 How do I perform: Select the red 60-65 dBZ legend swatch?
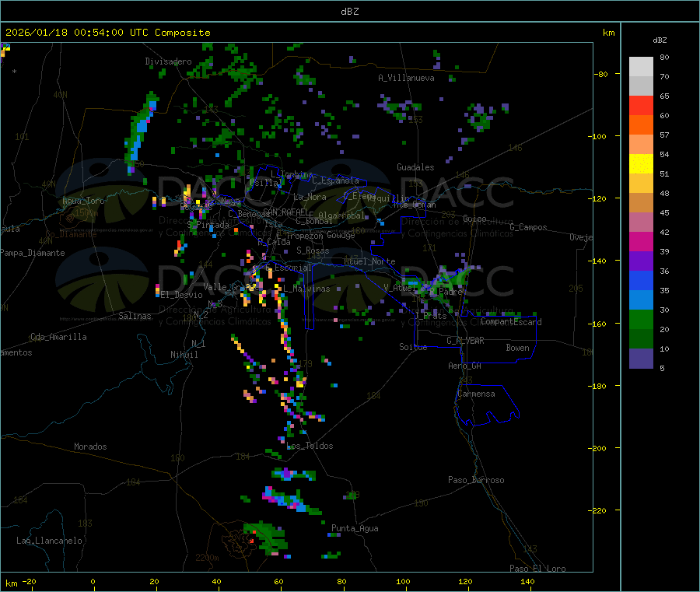click(641, 105)
